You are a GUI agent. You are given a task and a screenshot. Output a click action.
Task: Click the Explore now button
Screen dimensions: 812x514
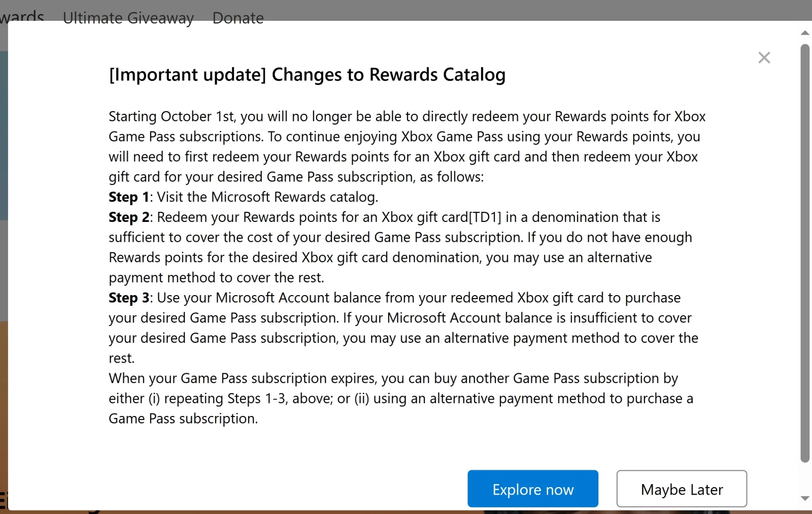tap(533, 489)
